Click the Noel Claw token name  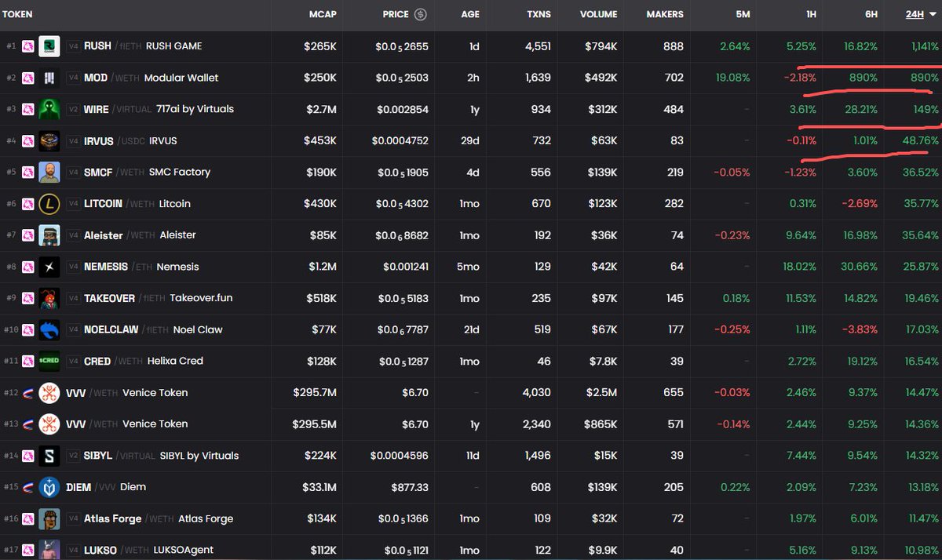pos(198,329)
